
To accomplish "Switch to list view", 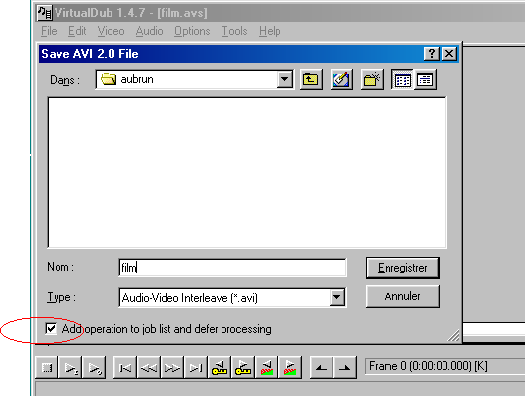I will [402, 80].
